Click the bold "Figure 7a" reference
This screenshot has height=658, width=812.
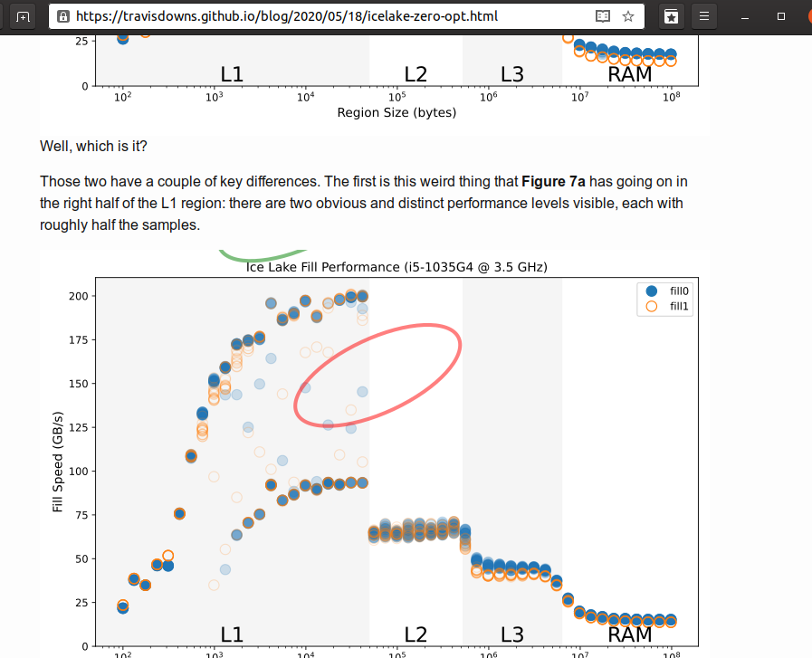pos(553,182)
